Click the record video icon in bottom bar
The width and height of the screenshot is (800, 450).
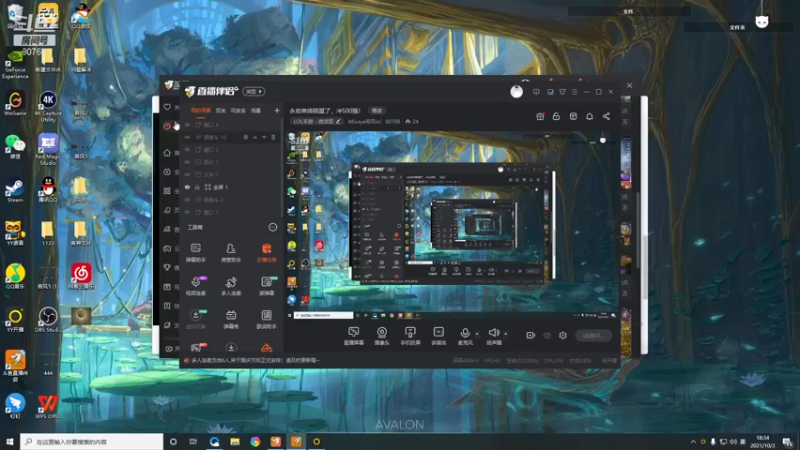530,335
